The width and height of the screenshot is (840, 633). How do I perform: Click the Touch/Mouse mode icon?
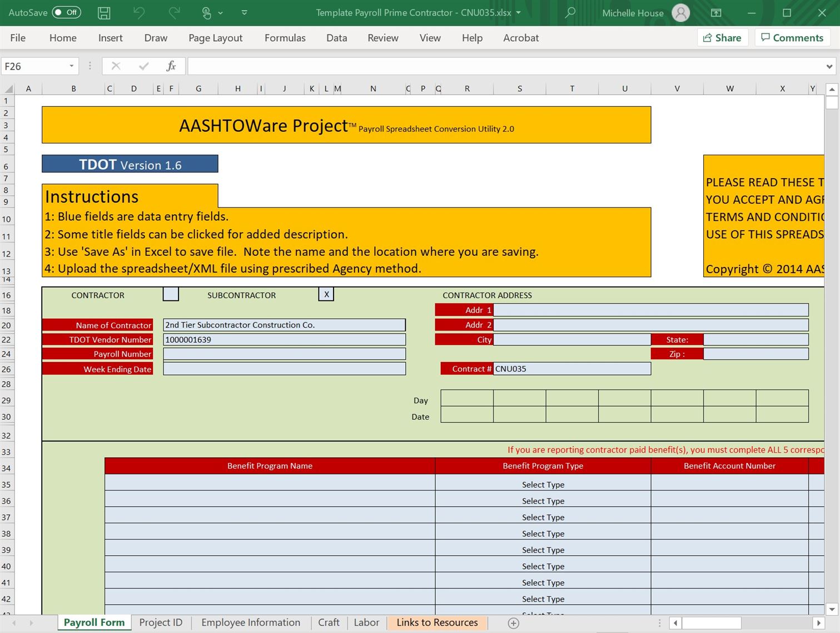click(207, 13)
